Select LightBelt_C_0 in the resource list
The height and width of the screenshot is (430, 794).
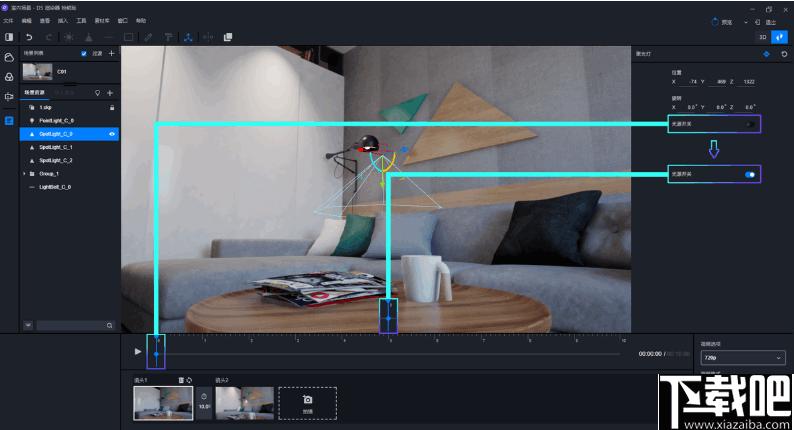point(69,187)
